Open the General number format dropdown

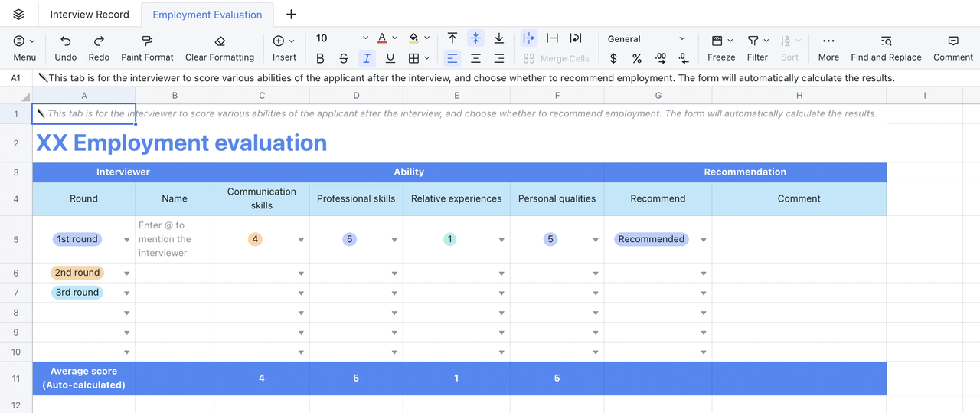pyautogui.click(x=647, y=38)
